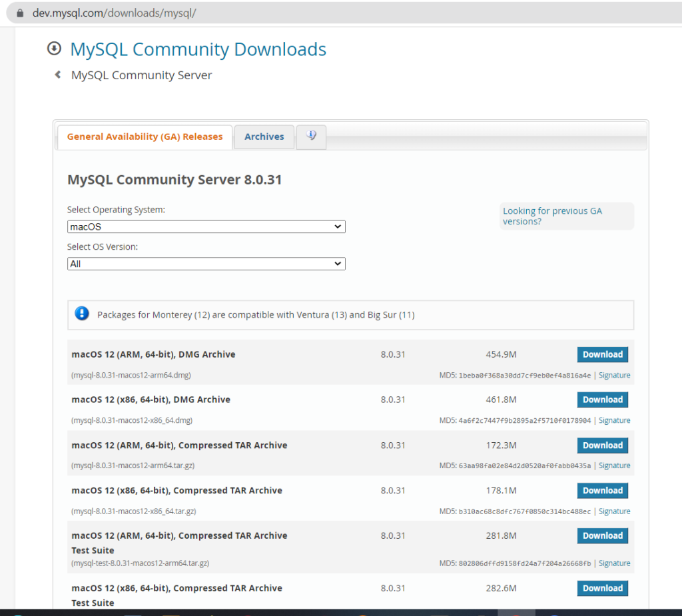Click the MySQL Community Downloads heading link

(x=198, y=49)
